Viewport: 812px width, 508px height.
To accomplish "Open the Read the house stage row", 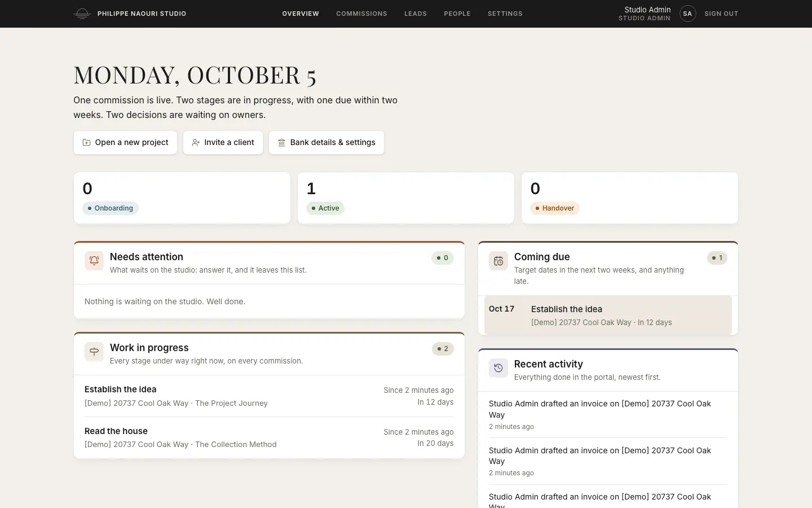I will [x=269, y=437].
